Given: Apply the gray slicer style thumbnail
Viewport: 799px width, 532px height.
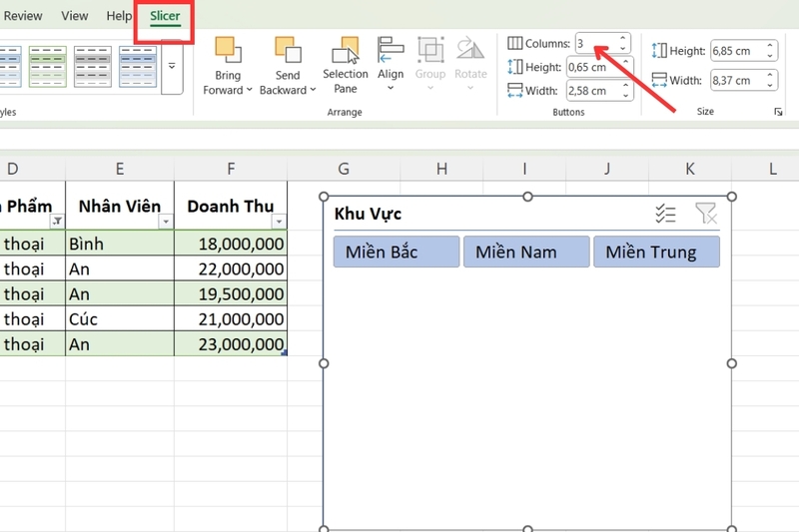Looking at the screenshot, I should tap(92, 66).
